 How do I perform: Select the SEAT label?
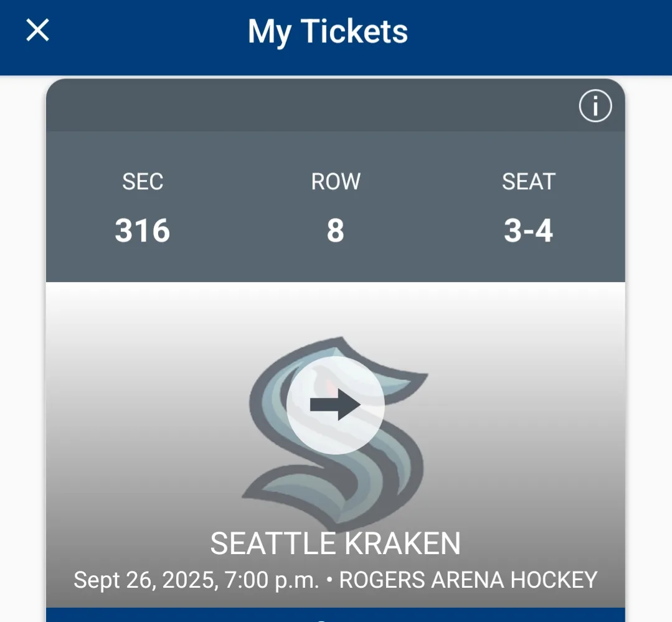point(528,182)
